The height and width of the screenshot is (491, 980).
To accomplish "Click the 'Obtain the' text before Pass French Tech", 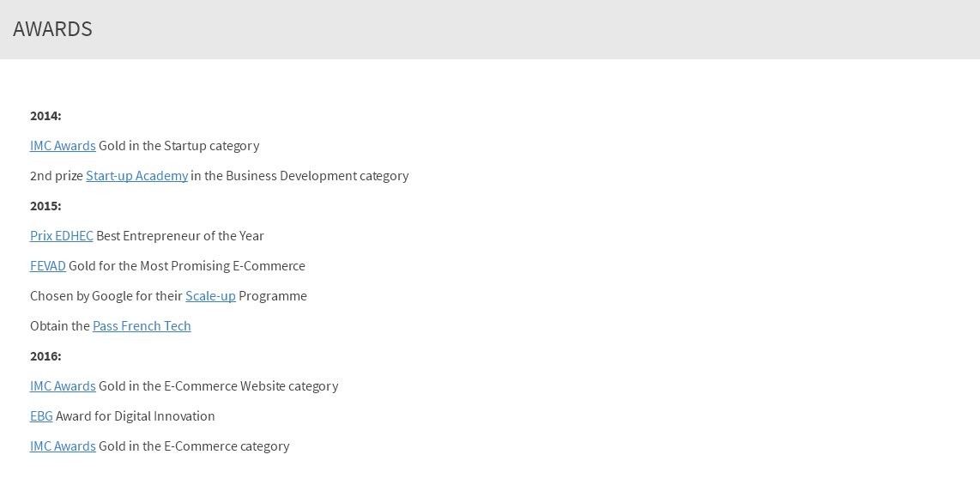I will [x=60, y=326].
